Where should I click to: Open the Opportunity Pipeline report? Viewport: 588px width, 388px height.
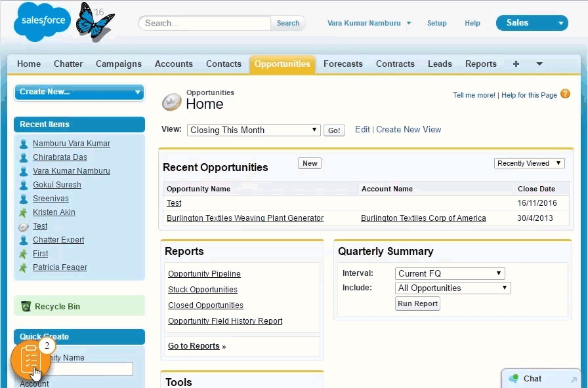[x=204, y=274]
